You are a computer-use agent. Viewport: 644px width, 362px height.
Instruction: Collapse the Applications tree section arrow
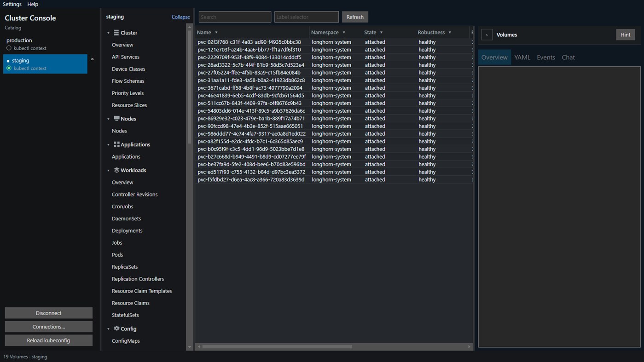tap(109, 145)
